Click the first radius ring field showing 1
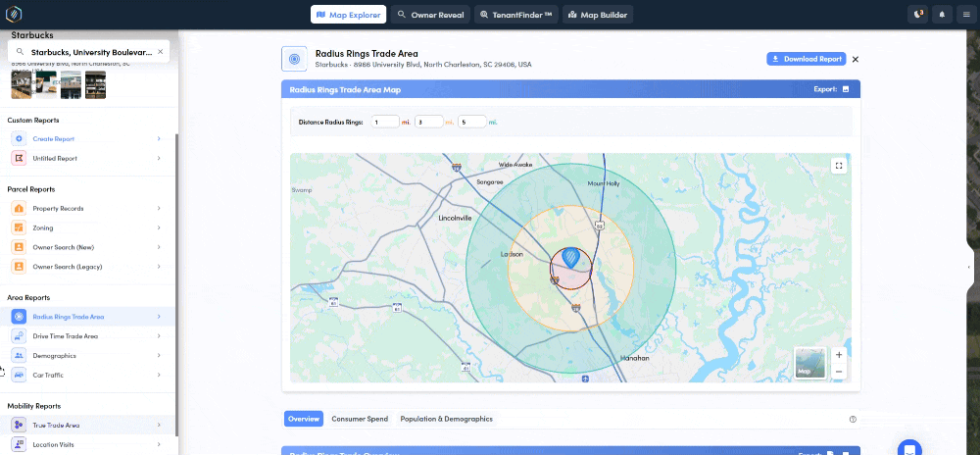 pyautogui.click(x=385, y=122)
